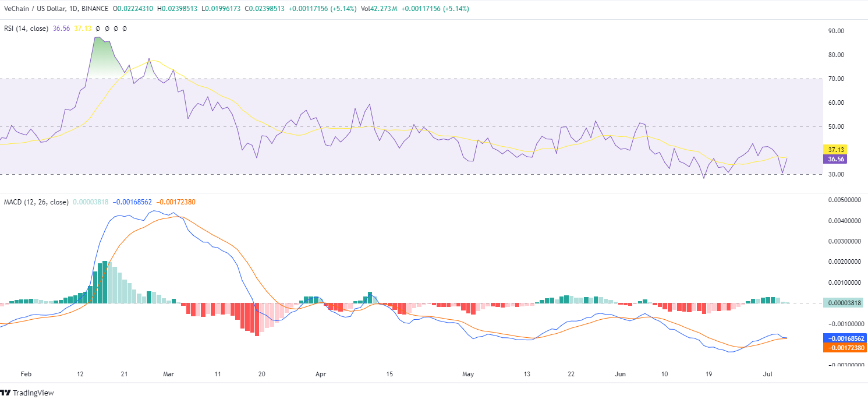Click the 60.00 level on RSI scale
The height and width of the screenshot is (399, 868).
coord(835,103)
